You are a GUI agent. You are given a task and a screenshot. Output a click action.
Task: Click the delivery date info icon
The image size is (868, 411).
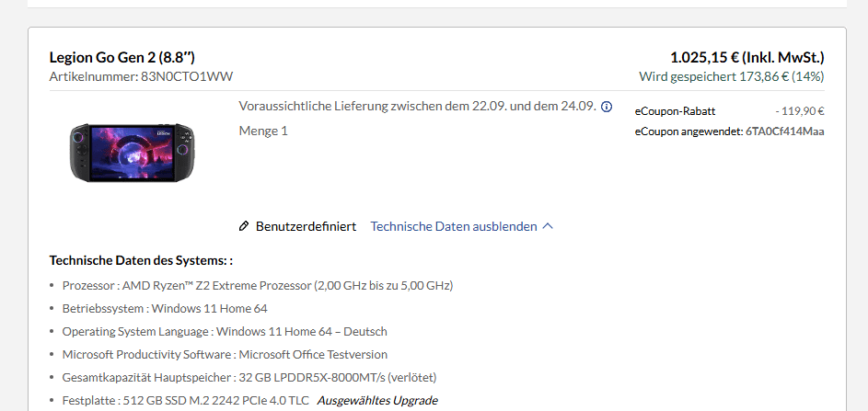(607, 107)
